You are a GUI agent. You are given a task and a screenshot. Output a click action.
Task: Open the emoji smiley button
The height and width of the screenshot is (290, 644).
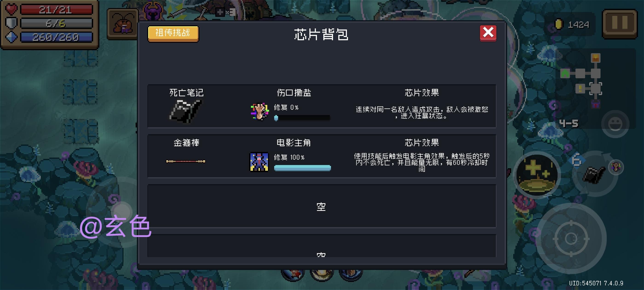(615, 124)
